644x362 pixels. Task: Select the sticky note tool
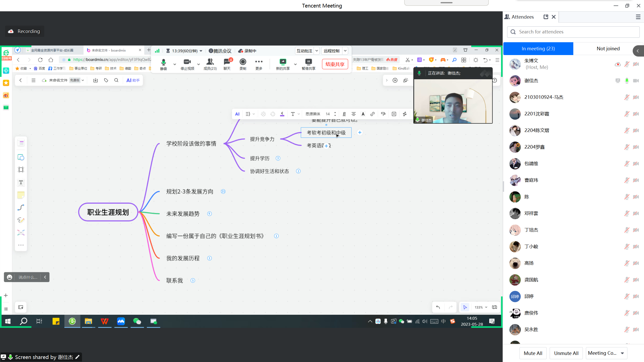click(x=21, y=195)
